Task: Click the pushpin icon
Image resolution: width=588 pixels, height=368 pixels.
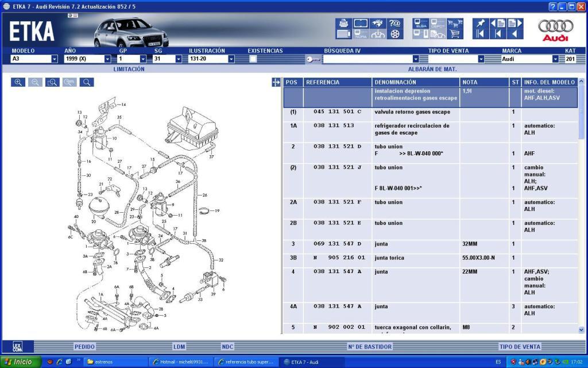Action: pos(481,24)
